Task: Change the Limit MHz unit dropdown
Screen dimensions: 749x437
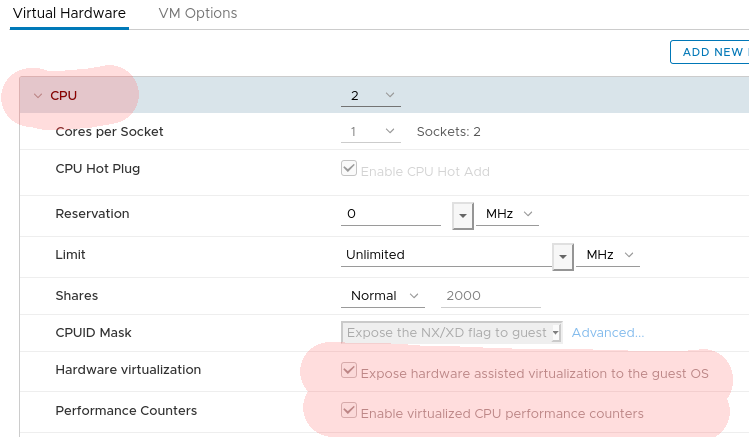Action: click(607, 255)
